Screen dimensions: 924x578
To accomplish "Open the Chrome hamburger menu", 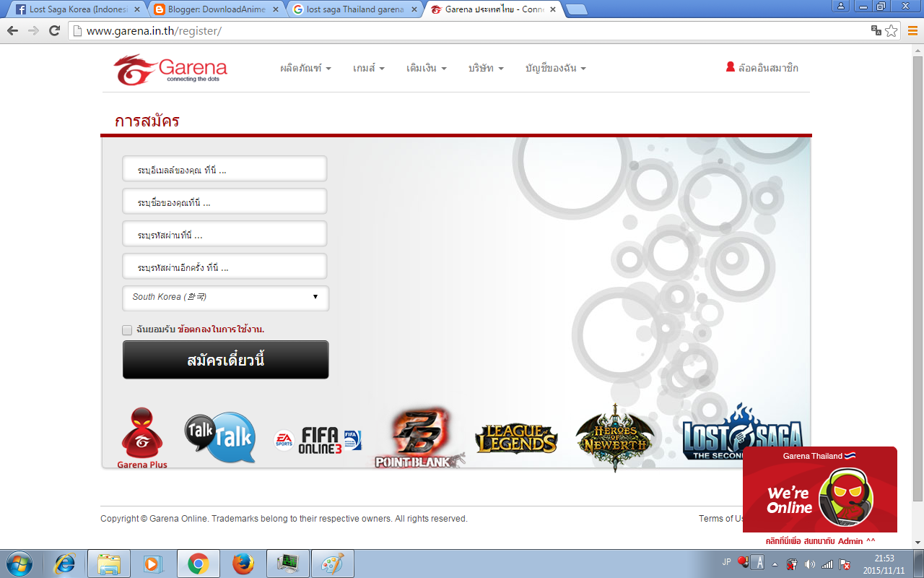I will point(912,30).
